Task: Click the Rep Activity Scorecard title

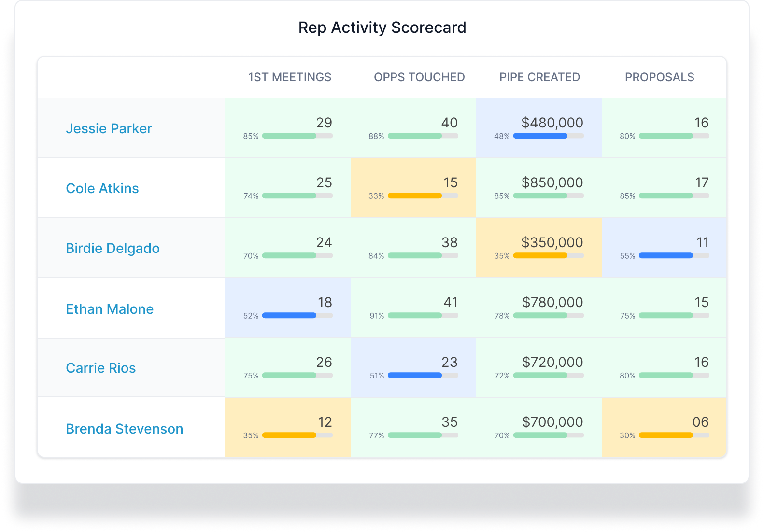Action: coord(382,28)
